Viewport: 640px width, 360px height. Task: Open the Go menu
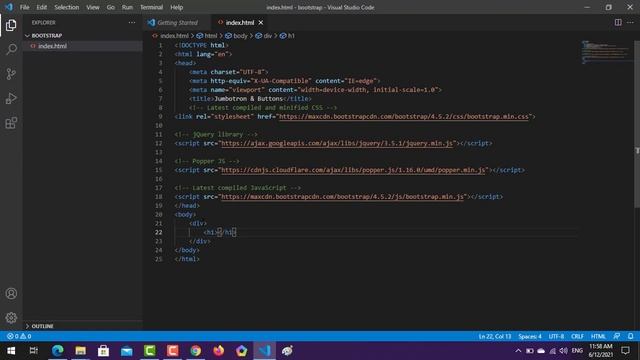(x=111, y=7)
